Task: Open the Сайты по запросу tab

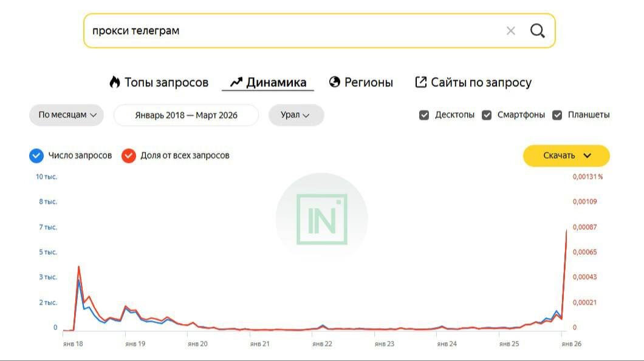Action: click(x=481, y=83)
